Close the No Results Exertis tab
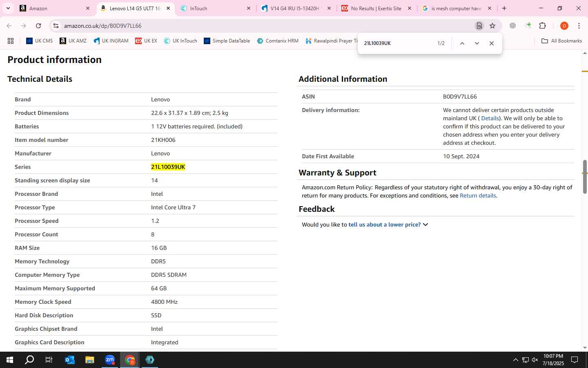588x368 pixels. click(x=410, y=8)
